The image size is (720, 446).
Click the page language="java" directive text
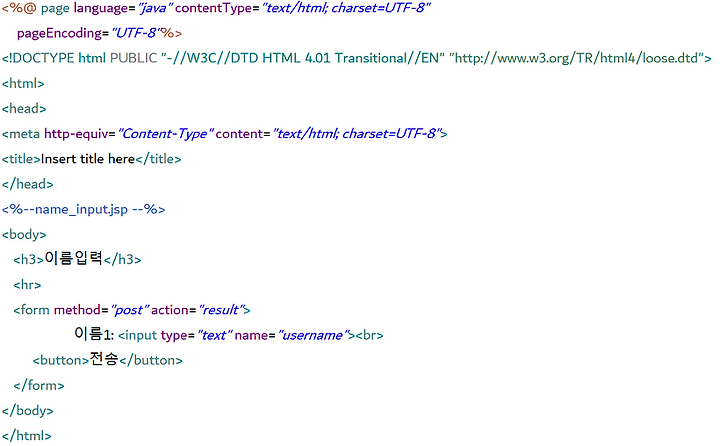[107, 8]
